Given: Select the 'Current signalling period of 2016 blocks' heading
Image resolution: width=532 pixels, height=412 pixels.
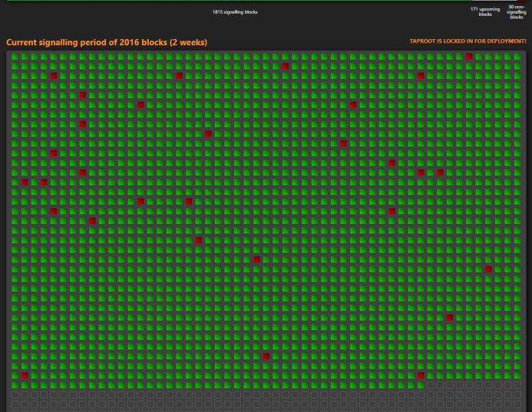Looking at the screenshot, I should 106,43.
